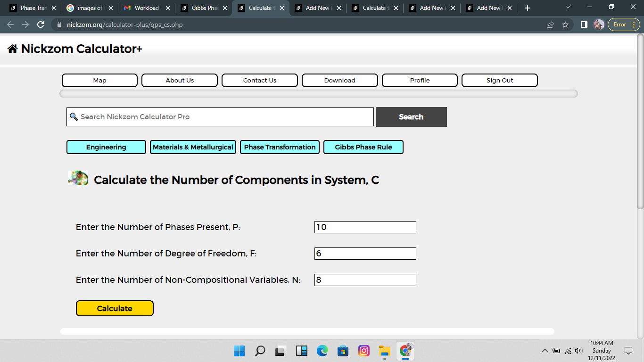Reload the page with refresh icon

(x=41, y=25)
